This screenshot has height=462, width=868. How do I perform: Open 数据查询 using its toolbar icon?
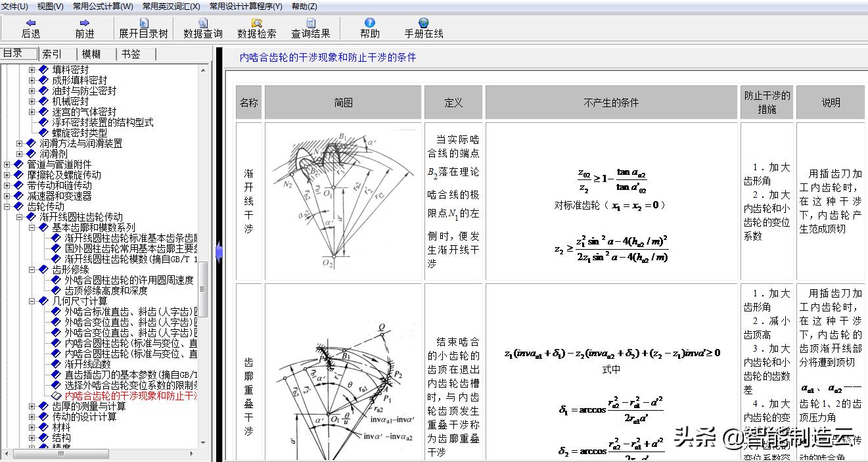[202, 28]
